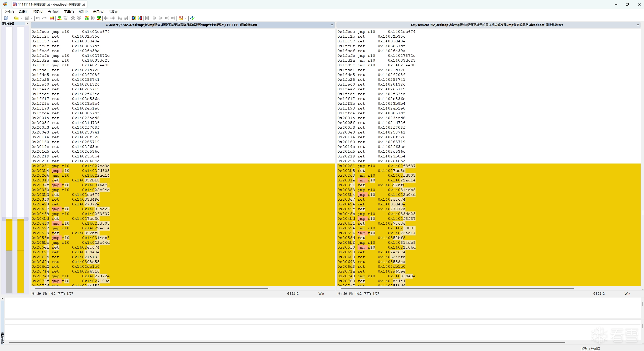644x351 pixels.
Task: Click the Copy All to Right icon
Action: 133,18
